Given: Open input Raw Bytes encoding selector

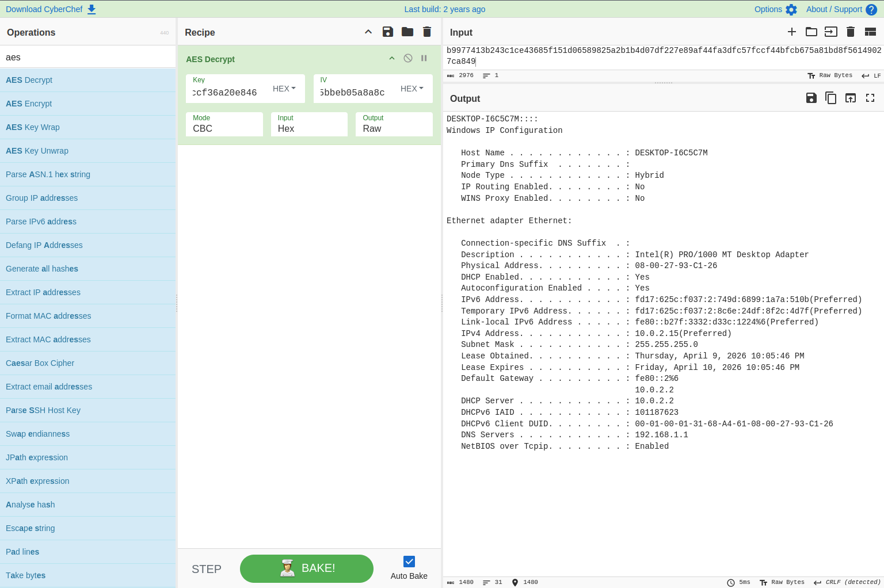Looking at the screenshot, I should [x=830, y=75].
